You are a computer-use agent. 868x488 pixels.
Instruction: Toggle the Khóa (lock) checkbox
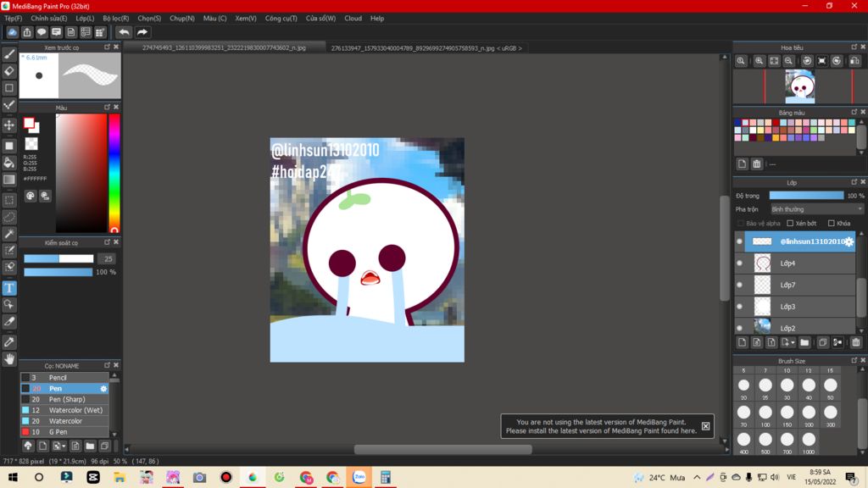click(x=831, y=224)
